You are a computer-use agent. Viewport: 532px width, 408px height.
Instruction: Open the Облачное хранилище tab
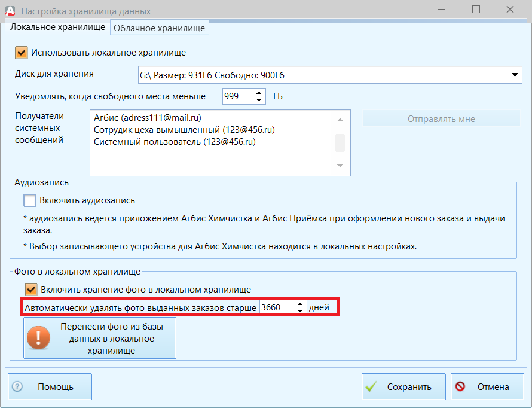click(159, 28)
